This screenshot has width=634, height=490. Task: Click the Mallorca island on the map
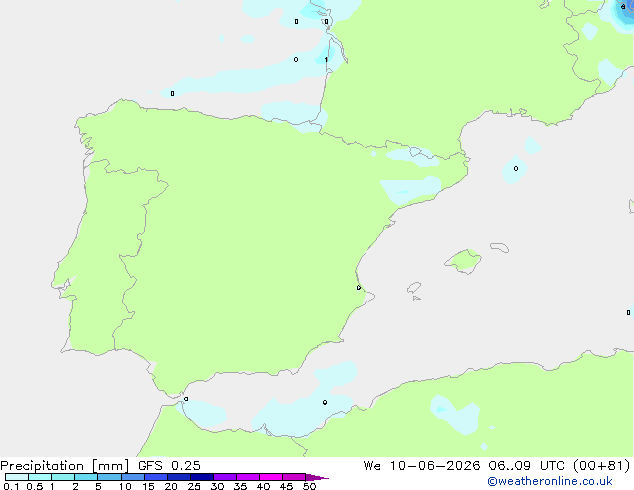coord(463,261)
